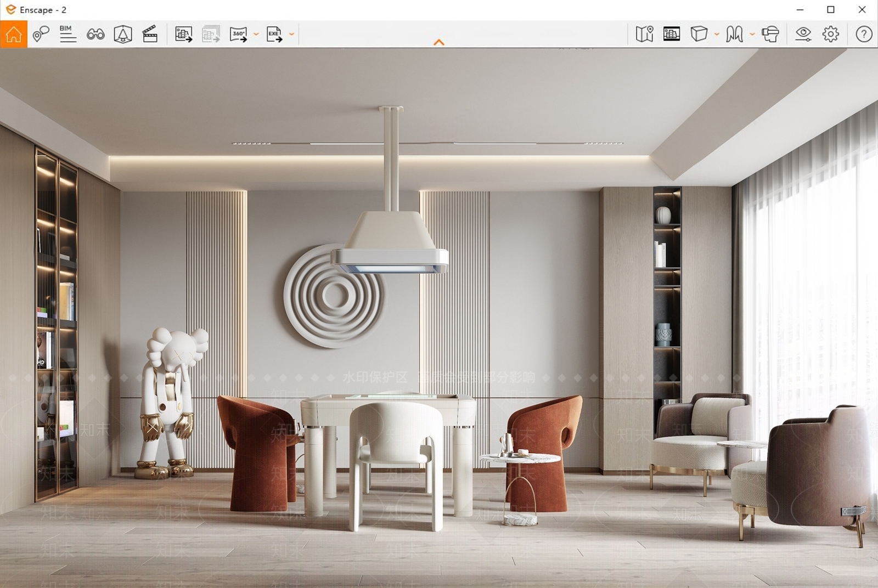Click the rendered viewport scene

[x=439, y=318]
